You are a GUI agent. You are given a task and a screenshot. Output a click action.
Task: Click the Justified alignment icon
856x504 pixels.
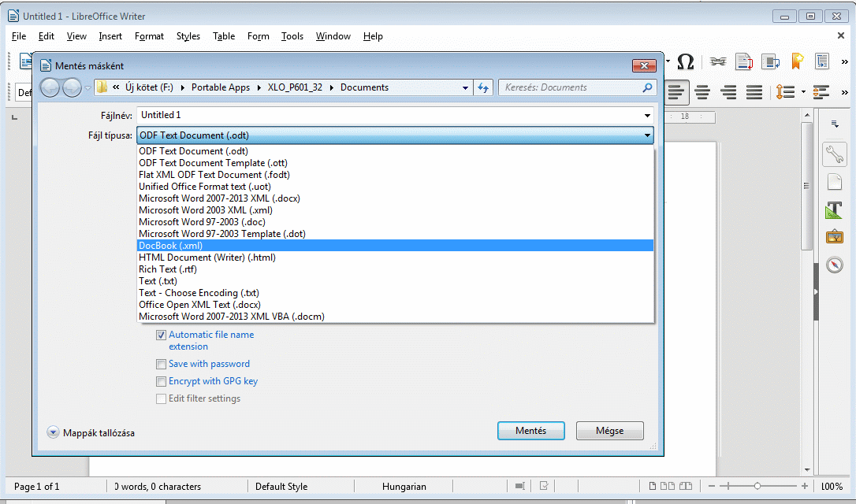click(x=754, y=92)
